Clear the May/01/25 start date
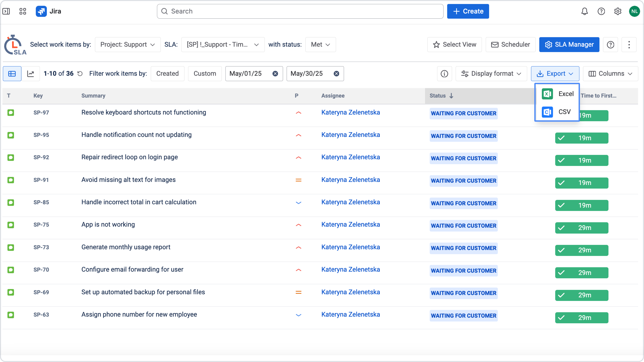 [275, 74]
